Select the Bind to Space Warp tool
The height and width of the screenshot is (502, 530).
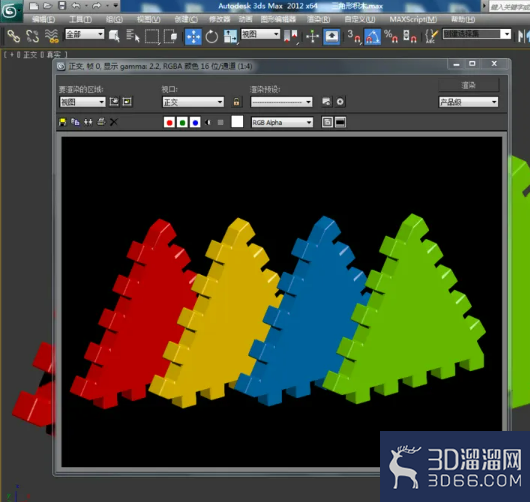click(x=51, y=36)
